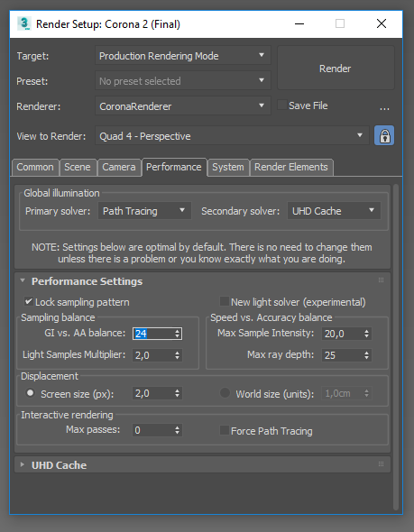Click the 3ds Max app icon in title bar
Image resolution: width=414 pixels, height=532 pixels.
pos(24,23)
